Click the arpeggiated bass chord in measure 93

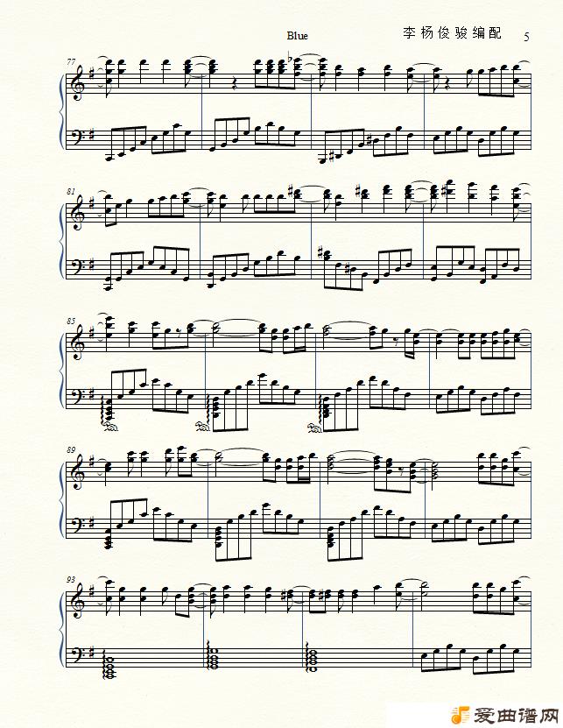click(109, 664)
